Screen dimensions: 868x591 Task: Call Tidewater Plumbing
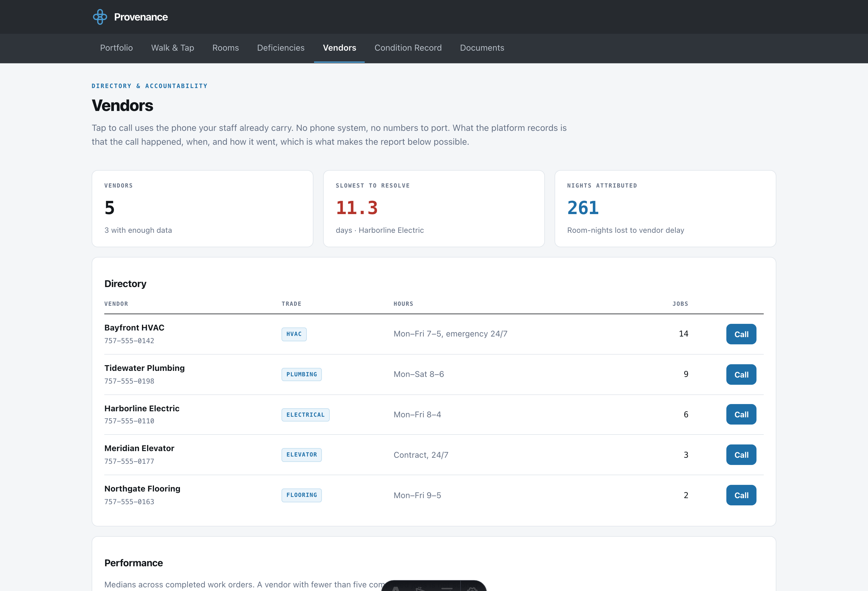coord(741,374)
